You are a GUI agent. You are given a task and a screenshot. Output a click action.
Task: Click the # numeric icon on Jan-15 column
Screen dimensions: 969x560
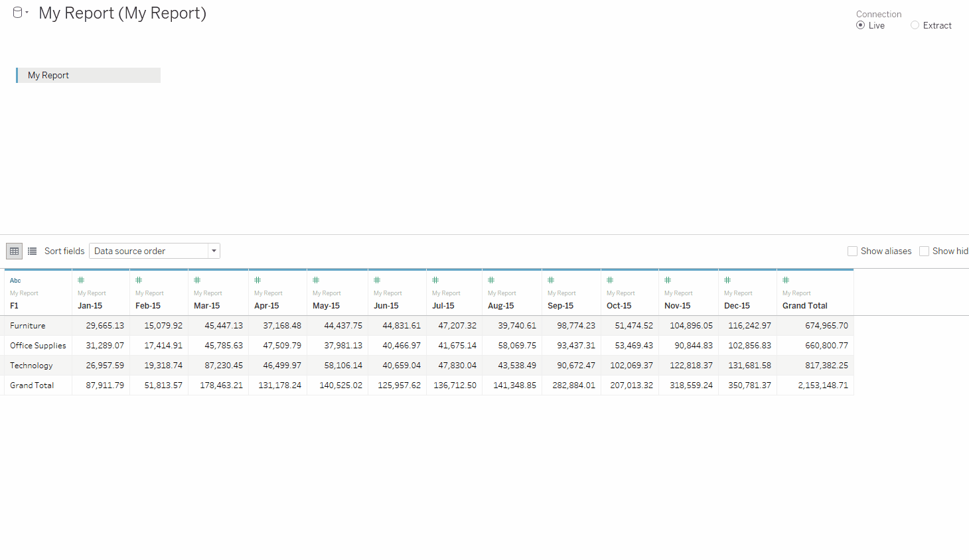click(81, 280)
